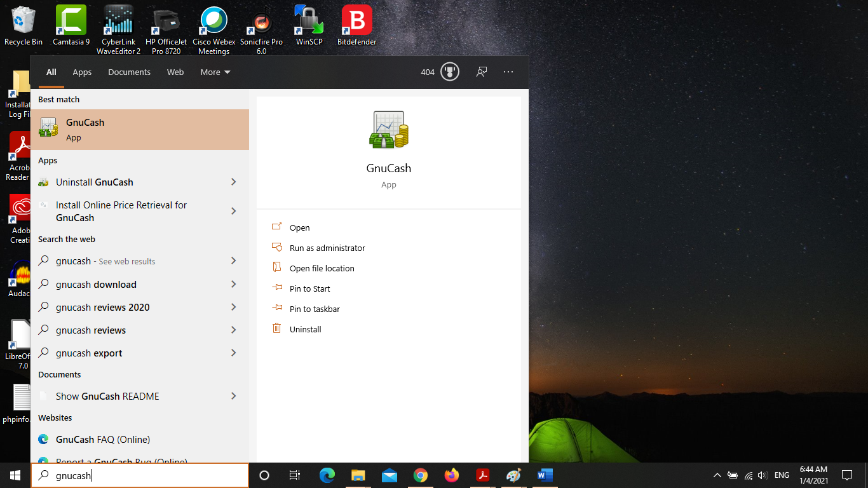The image size is (868, 488).
Task: Open Microsoft Word from the taskbar
Action: [545, 475]
